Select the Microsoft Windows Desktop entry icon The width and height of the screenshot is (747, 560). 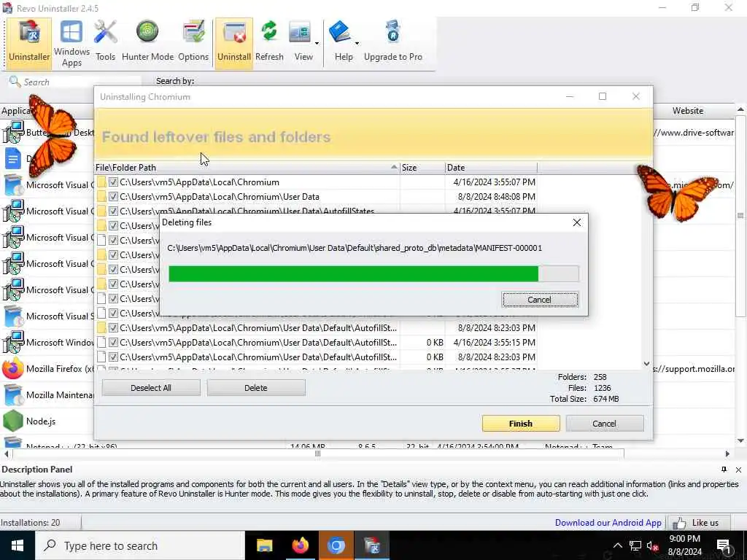(x=13, y=343)
